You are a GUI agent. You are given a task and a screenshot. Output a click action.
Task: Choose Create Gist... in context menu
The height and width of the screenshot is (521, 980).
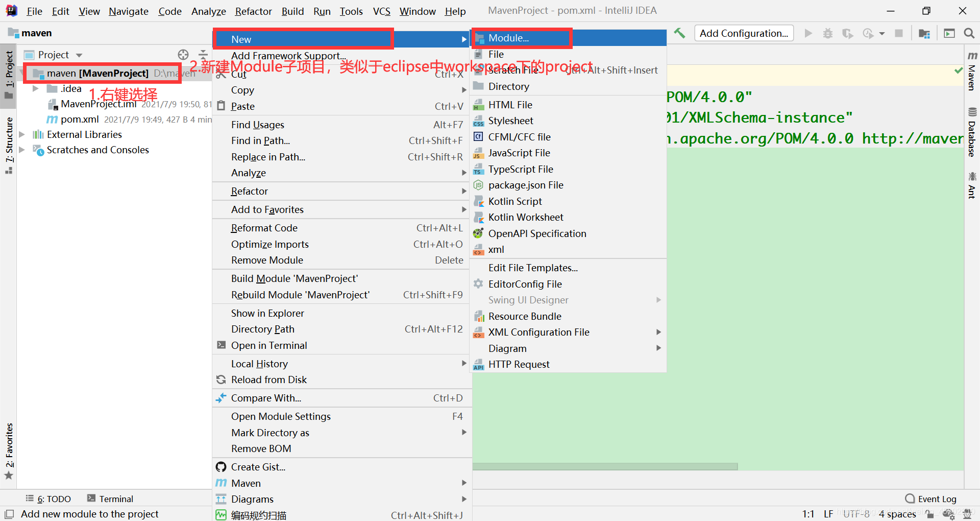coord(341,467)
